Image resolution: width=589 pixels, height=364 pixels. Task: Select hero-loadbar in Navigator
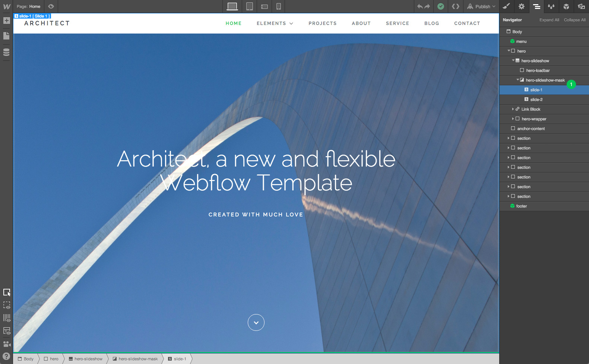pos(544,70)
